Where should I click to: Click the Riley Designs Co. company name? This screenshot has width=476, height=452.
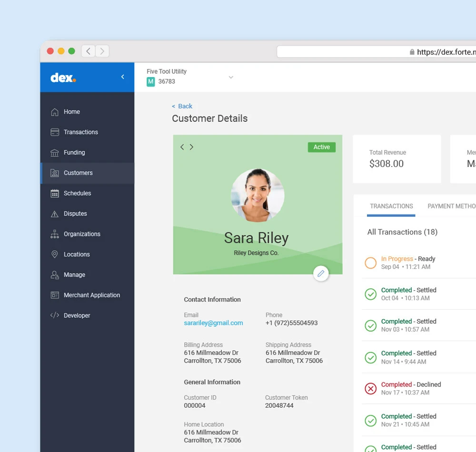coord(256,253)
